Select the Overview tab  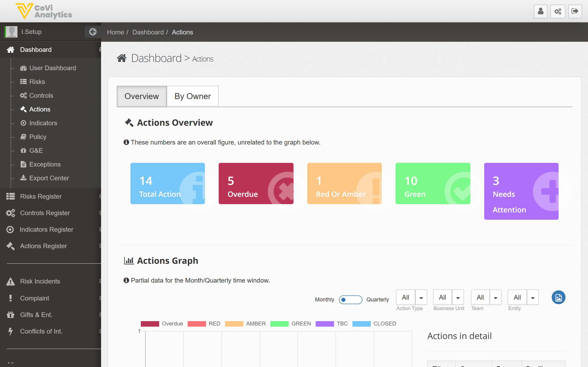(x=141, y=96)
